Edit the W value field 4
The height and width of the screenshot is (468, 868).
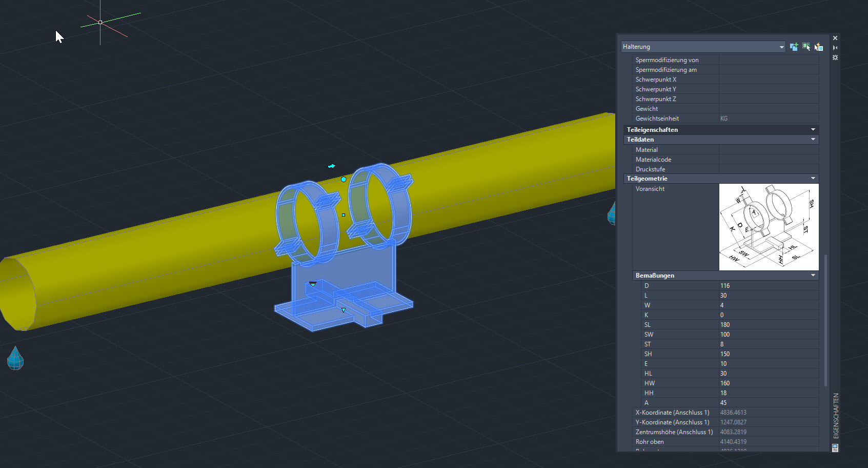[x=769, y=305]
